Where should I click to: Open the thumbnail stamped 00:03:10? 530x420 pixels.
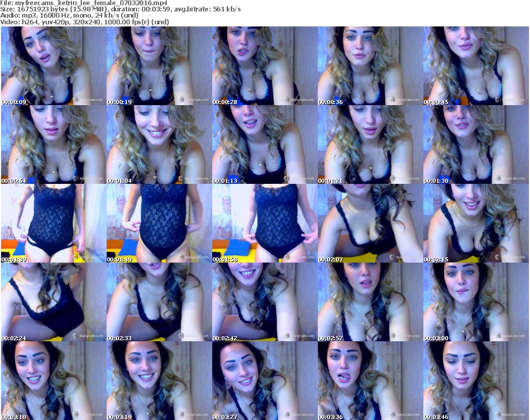(x=53, y=381)
